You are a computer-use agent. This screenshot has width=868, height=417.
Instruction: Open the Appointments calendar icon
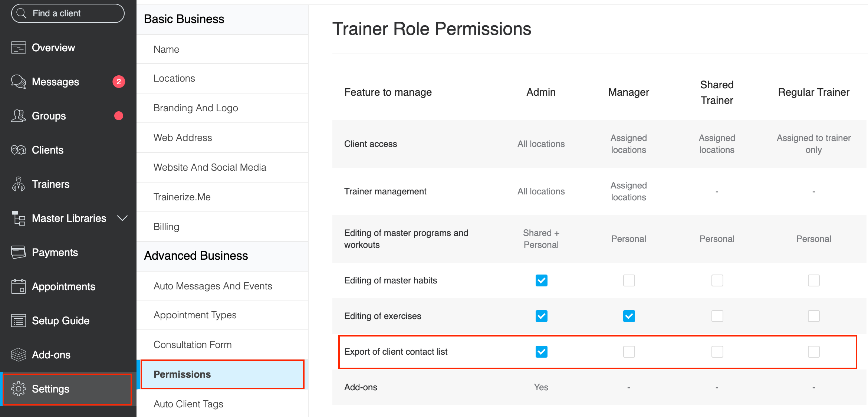(x=18, y=286)
